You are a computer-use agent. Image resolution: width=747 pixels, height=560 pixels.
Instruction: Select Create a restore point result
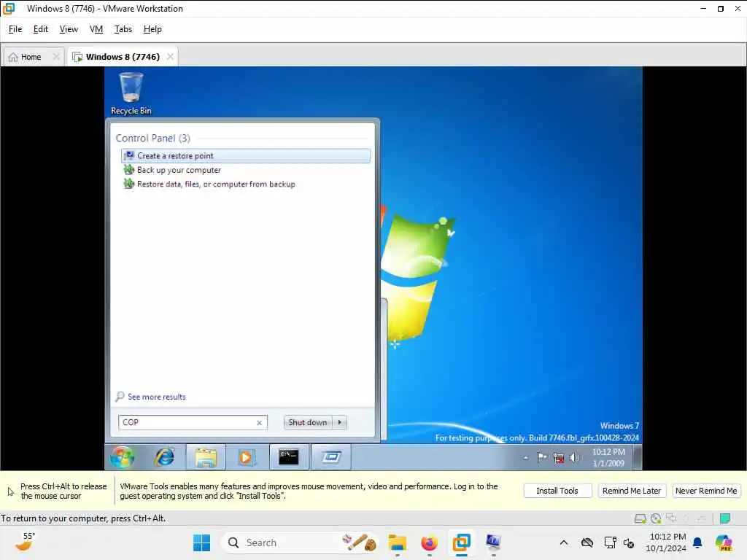pos(246,156)
